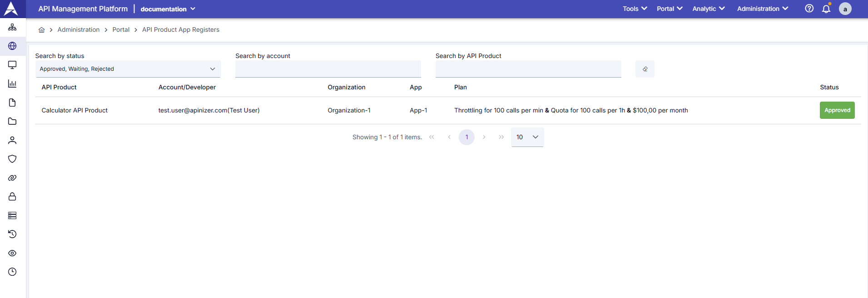Screen dimensions: 868x298
Task: Expand the documentation project selector
Action: point(168,9)
